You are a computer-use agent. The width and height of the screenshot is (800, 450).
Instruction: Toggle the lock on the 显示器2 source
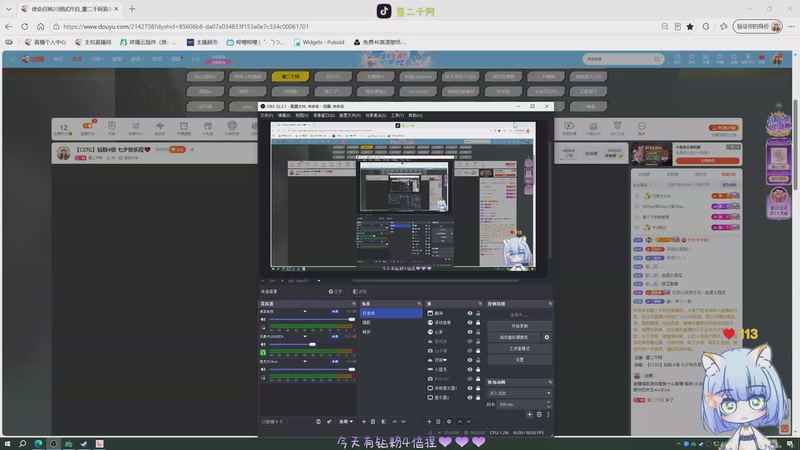[478, 397]
